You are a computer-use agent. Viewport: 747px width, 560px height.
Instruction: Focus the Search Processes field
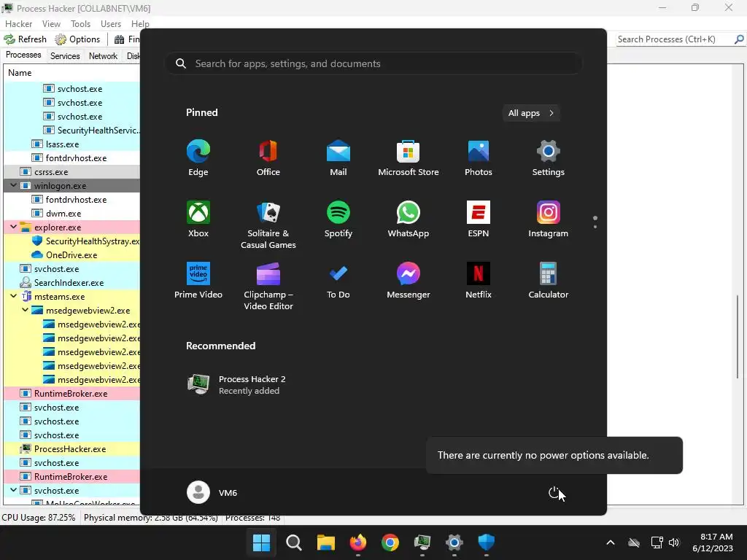[x=675, y=39]
